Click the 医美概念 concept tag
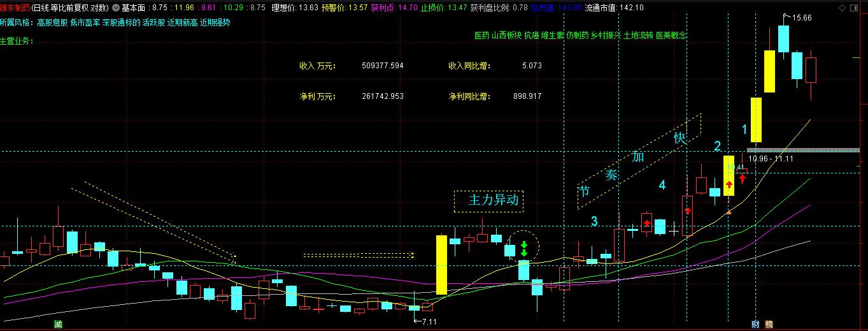The height and width of the screenshot is (331, 868). pyautogui.click(x=671, y=36)
